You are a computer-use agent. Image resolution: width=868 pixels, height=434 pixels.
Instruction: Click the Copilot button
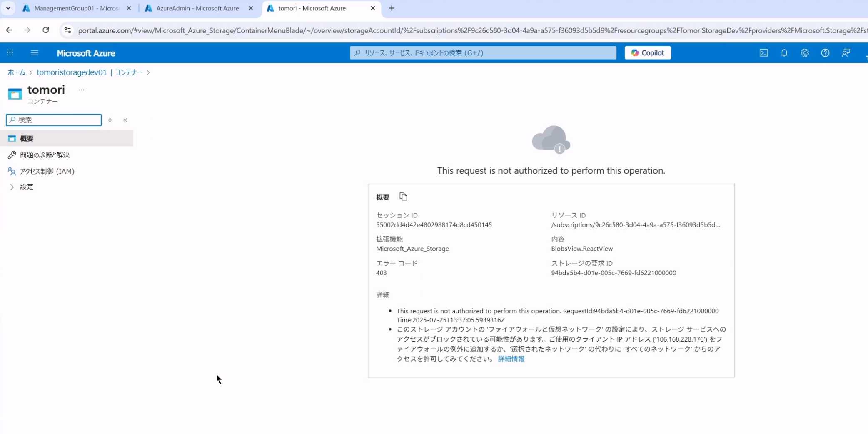point(647,53)
